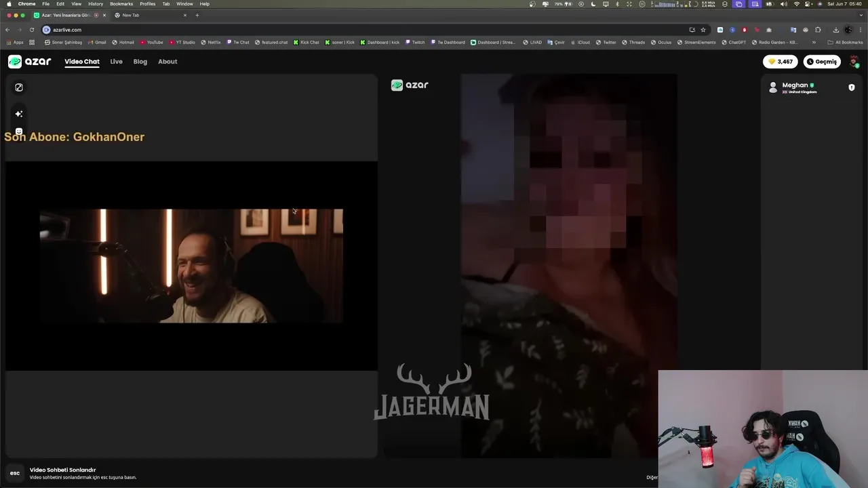Image resolution: width=868 pixels, height=488 pixels.
Task: Open the Apps bookmark shortcut
Action: click(15, 42)
